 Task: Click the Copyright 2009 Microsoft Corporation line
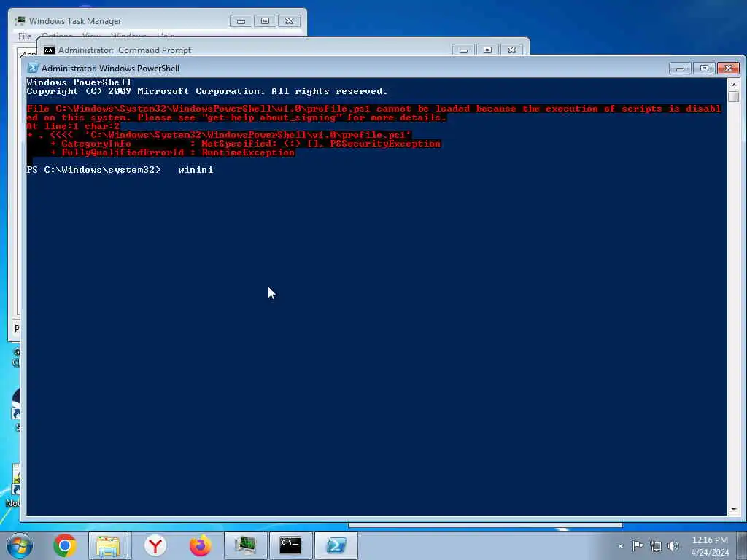[x=207, y=91]
